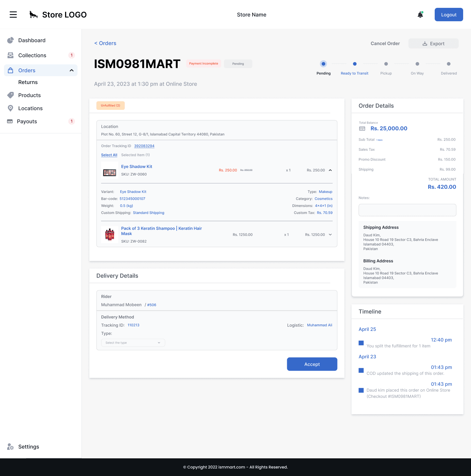Screen dimensions: 471x476
Task: Click the Unfulfilled (2) tag
Action: pos(111,106)
